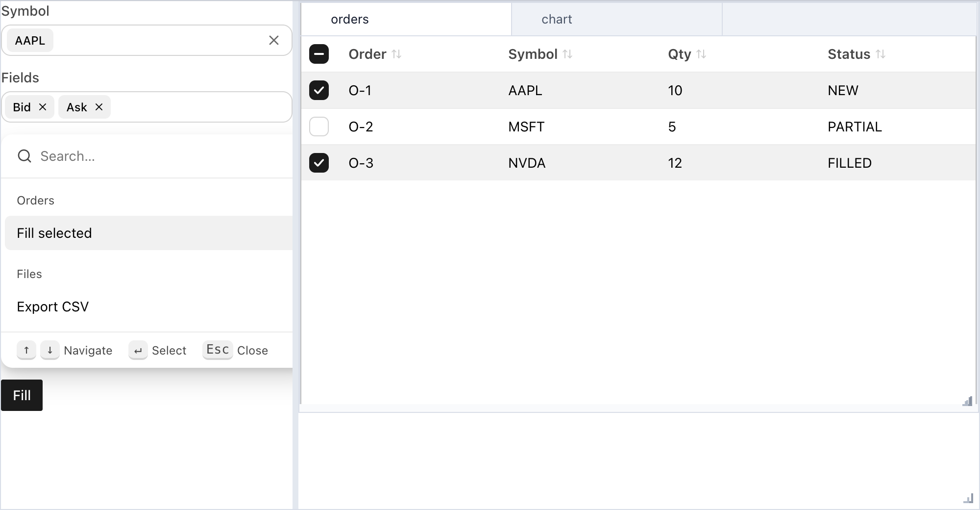980x510 pixels.
Task: Sort by Symbol column arrows
Action: 567,54
